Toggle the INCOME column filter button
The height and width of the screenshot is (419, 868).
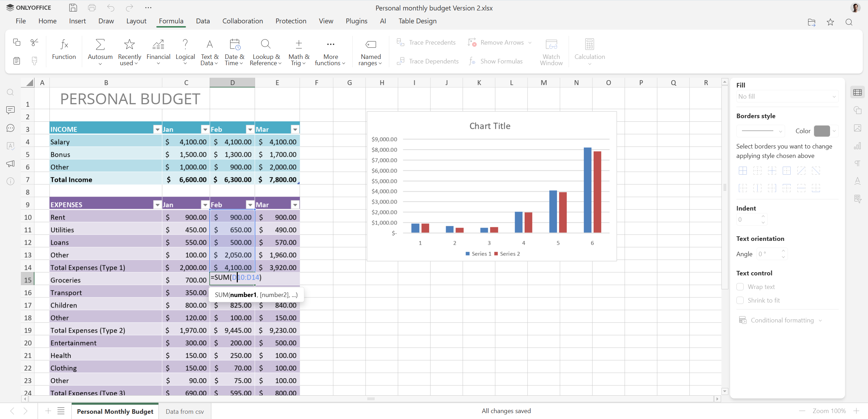(x=157, y=129)
